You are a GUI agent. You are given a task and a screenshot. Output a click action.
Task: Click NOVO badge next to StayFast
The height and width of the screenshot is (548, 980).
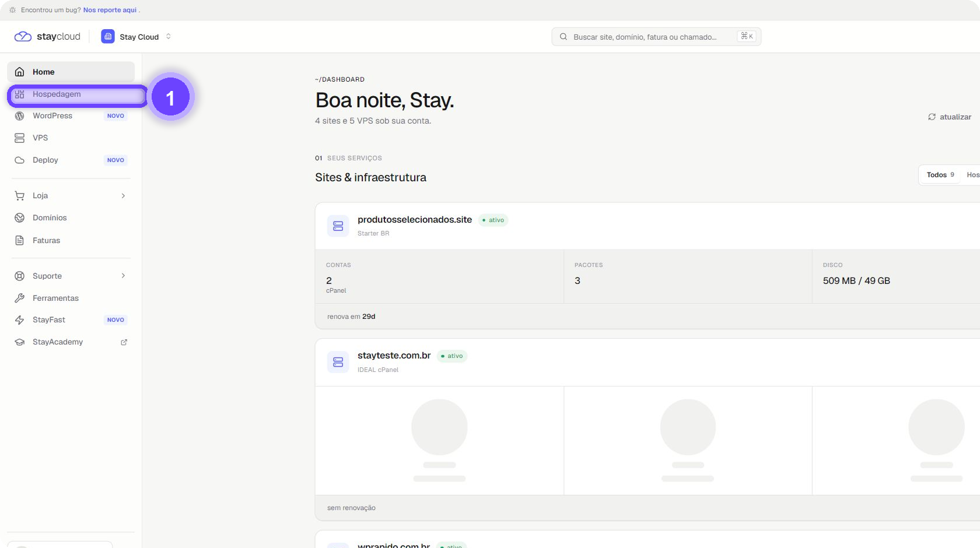(x=116, y=319)
